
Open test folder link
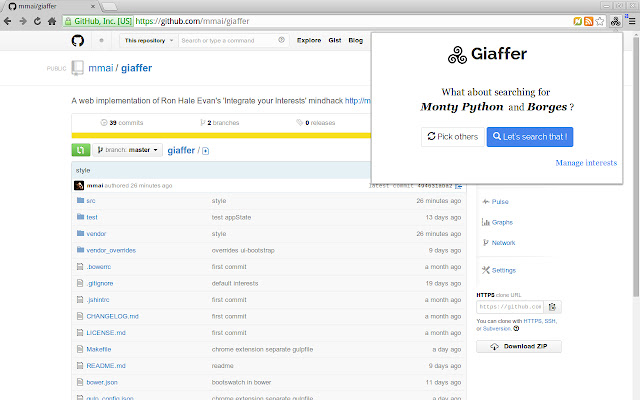pyautogui.click(x=92, y=217)
